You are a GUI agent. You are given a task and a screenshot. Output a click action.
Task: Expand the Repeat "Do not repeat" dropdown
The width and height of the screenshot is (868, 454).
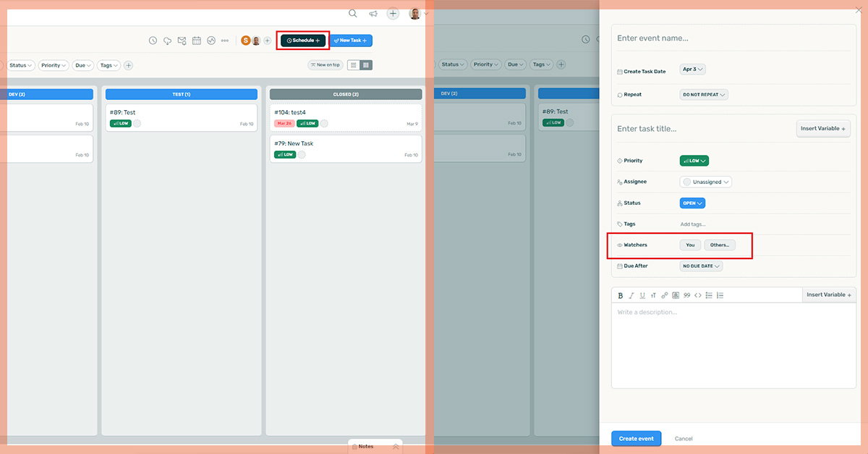[704, 95]
